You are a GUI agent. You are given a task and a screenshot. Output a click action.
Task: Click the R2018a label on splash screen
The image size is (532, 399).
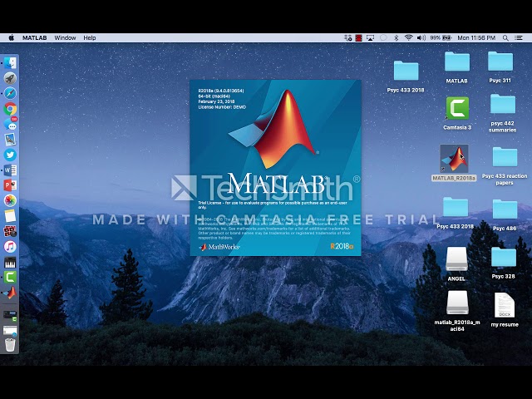click(342, 246)
